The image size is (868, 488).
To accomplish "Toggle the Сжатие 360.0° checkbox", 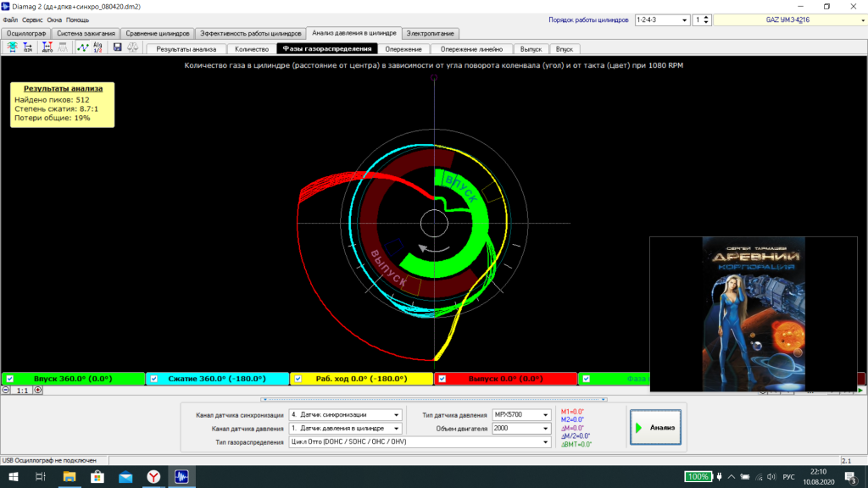I will [154, 379].
